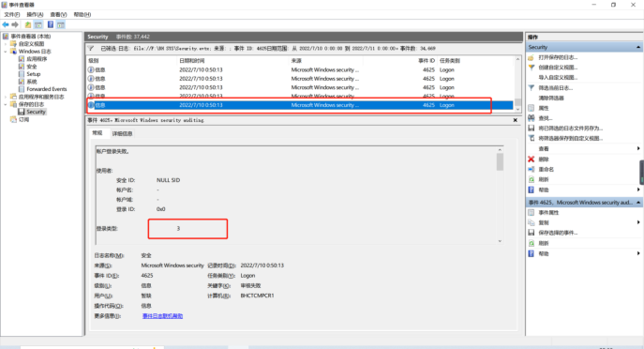Click the Up one level toolbar icon
Image resolution: width=644 pixels, height=349 pixels.
pos(28,24)
